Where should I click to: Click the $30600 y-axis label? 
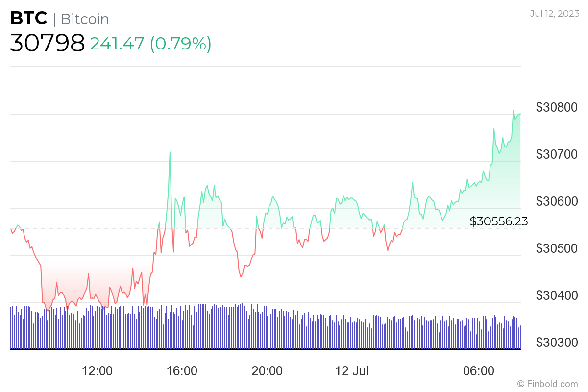click(x=557, y=201)
